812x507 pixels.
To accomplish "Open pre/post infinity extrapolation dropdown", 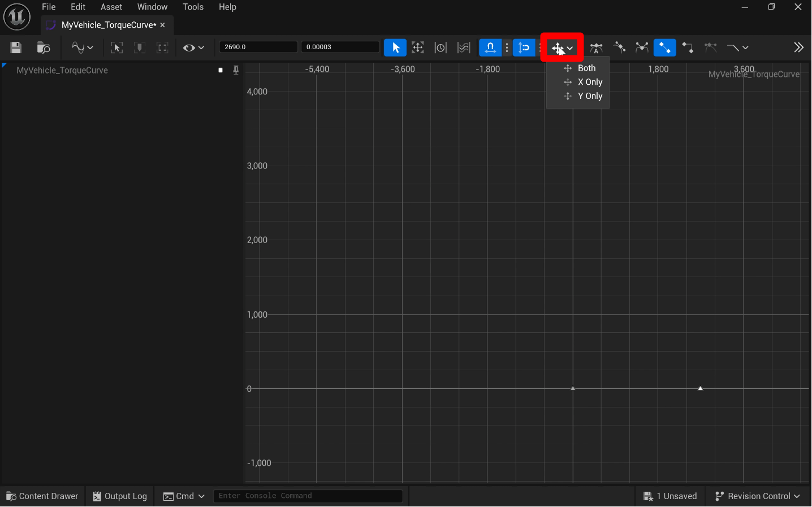I will click(737, 47).
